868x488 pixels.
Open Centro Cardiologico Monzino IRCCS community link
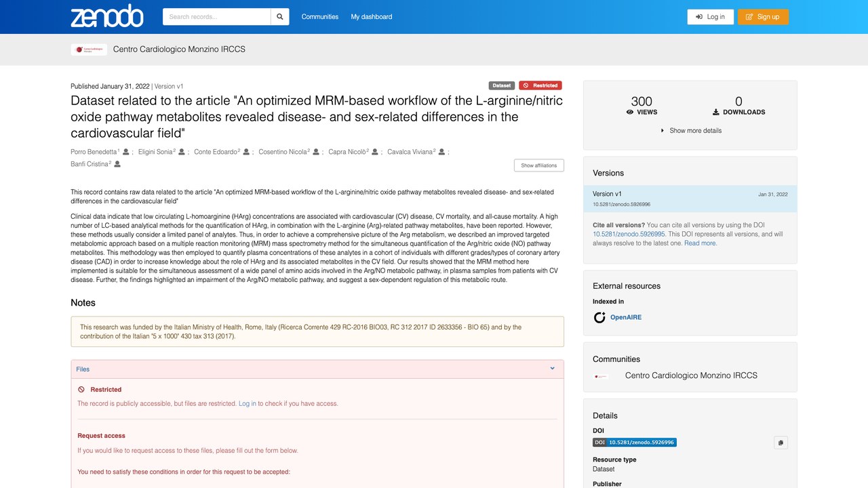point(691,375)
